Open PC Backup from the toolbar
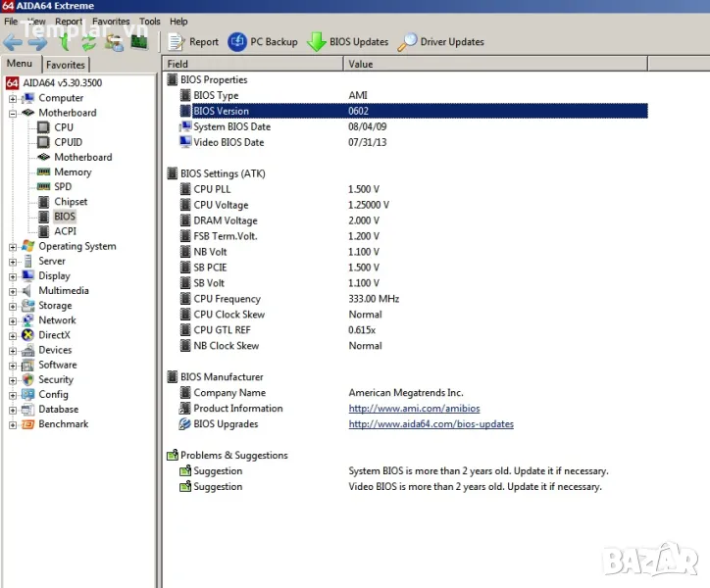The height and width of the screenshot is (588, 710). tap(263, 42)
